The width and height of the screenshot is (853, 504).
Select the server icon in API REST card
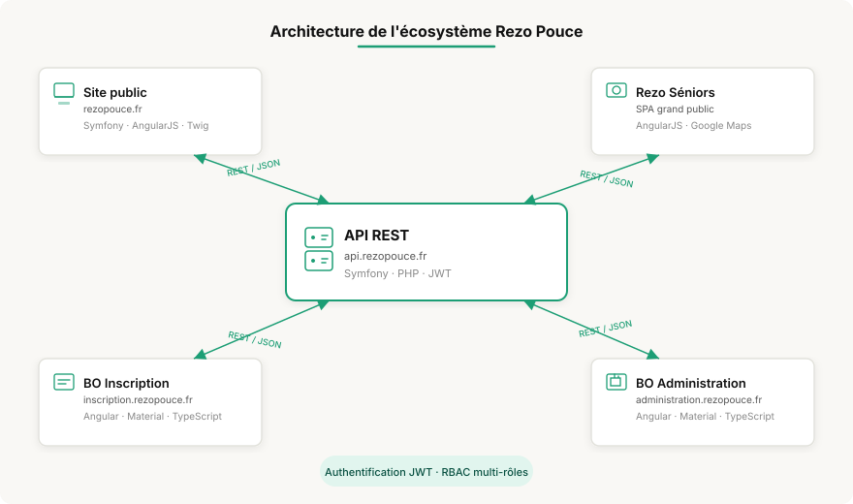point(318,248)
